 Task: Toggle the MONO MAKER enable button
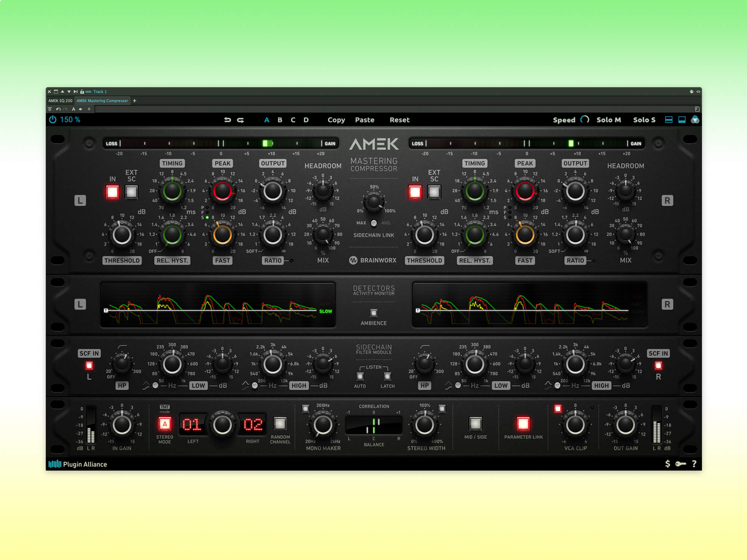coord(306,408)
